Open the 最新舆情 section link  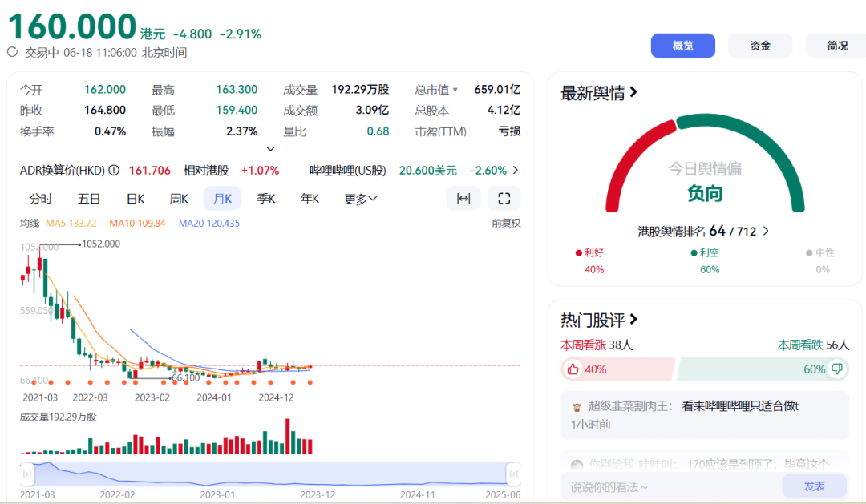[x=599, y=93]
